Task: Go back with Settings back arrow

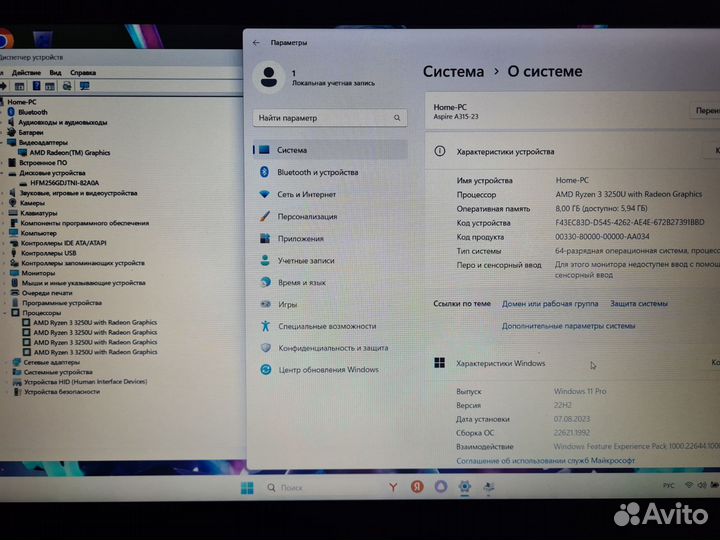Action: (x=256, y=43)
